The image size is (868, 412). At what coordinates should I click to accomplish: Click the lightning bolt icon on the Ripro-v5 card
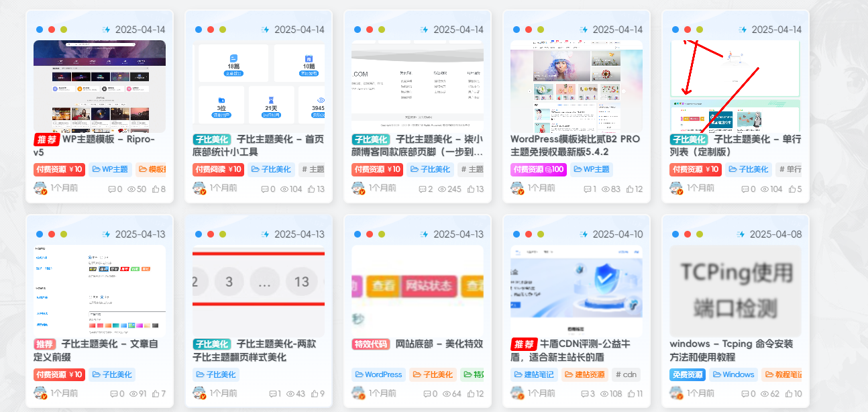coord(107,29)
